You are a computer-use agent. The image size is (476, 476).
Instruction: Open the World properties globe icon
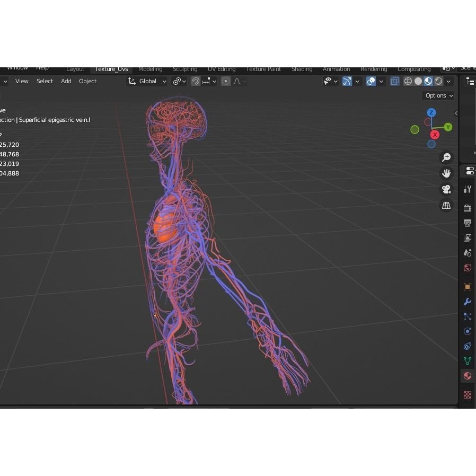coord(467,268)
